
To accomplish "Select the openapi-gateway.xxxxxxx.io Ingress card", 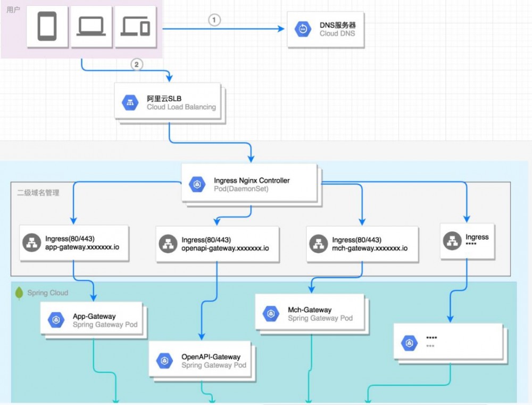I will (217, 244).
